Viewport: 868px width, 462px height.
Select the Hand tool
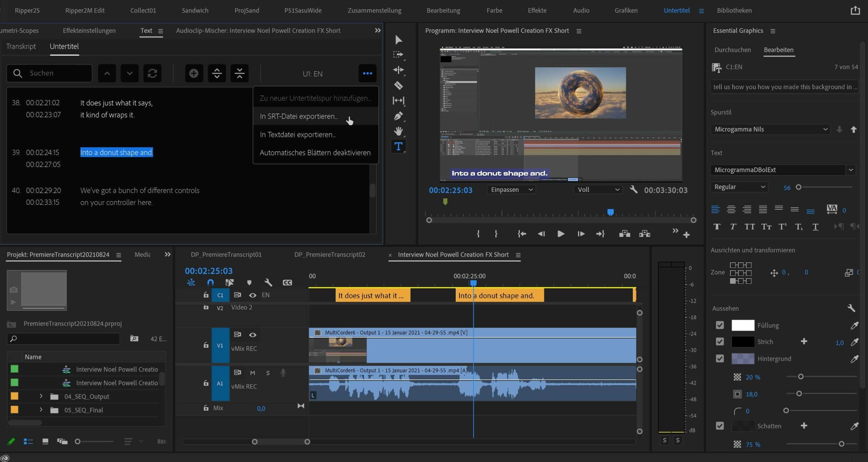(398, 131)
